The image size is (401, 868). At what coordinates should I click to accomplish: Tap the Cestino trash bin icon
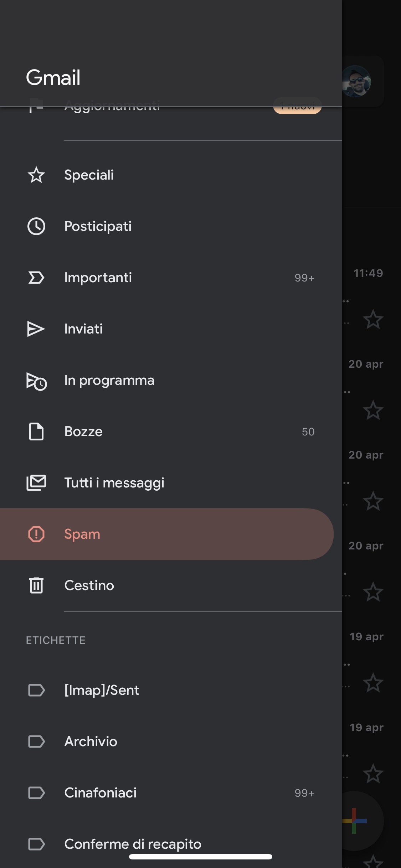coord(36,585)
